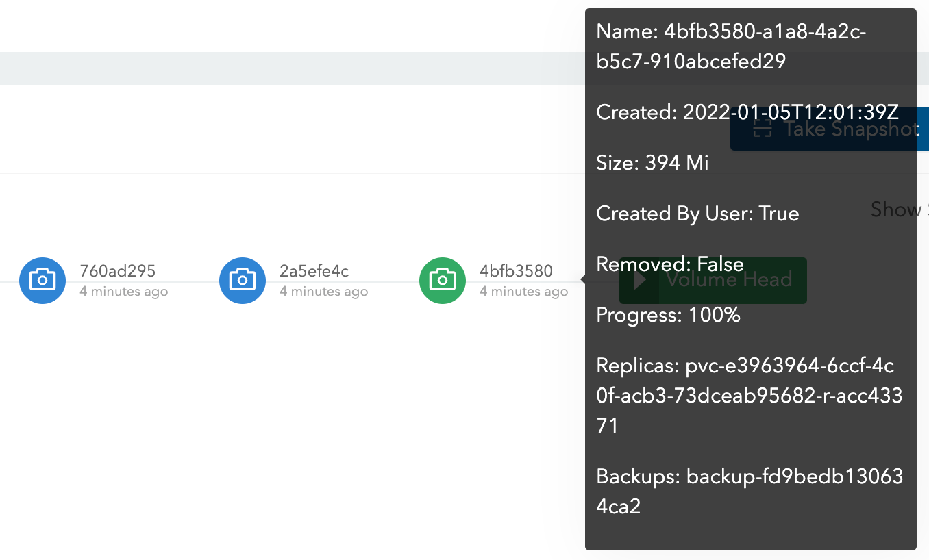Image resolution: width=929 pixels, height=560 pixels.
Task: Click the Progress: 100% line in tooltip
Action: (668, 315)
